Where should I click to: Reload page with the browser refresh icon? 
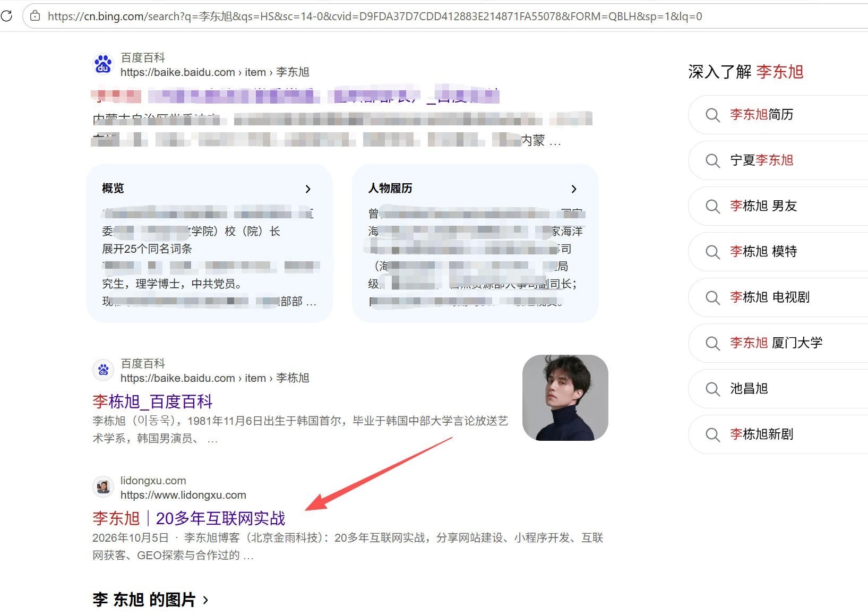click(x=6, y=16)
